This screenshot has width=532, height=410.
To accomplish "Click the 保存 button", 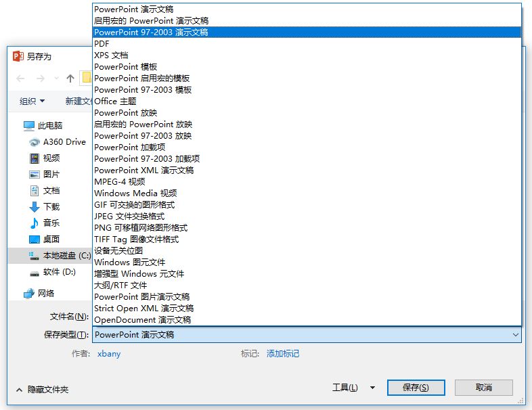I will (x=416, y=388).
